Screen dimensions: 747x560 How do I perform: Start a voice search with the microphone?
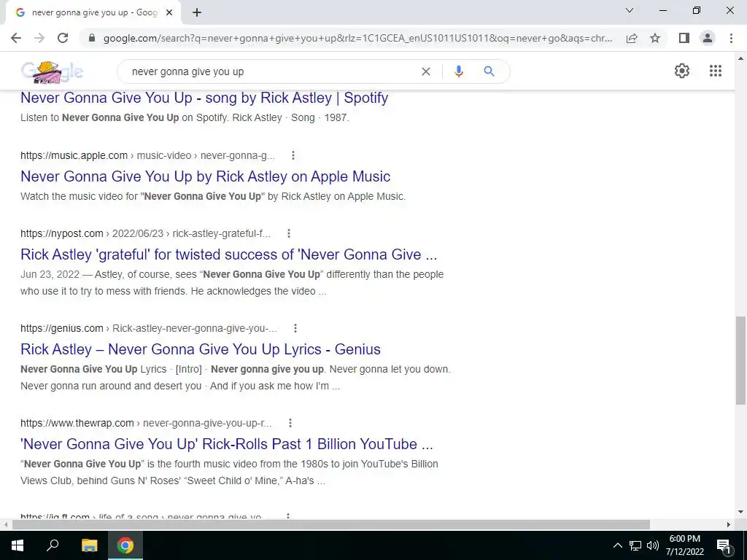(x=459, y=71)
